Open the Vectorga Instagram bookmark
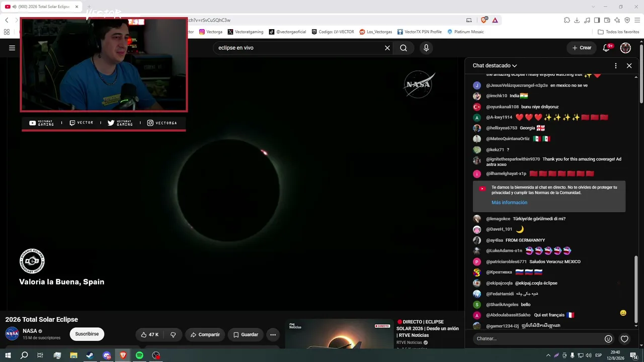 (211, 32)
